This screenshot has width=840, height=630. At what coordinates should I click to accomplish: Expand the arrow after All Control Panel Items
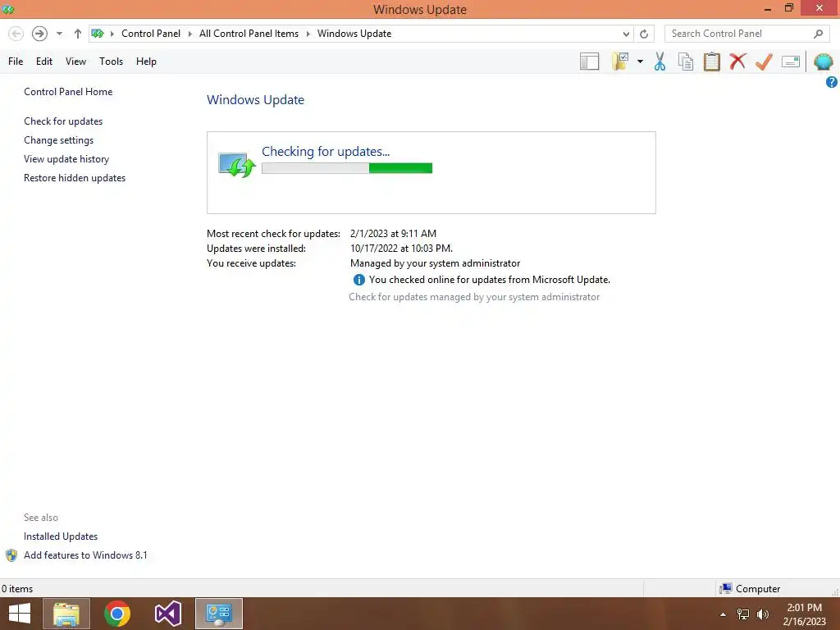pos(308,34)
